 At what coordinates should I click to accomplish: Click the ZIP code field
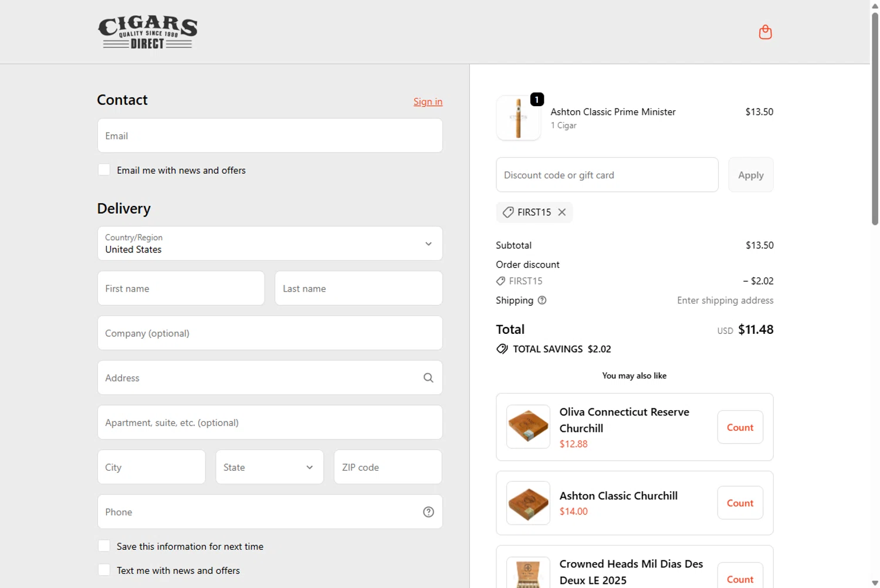click(x=388, y=467)
